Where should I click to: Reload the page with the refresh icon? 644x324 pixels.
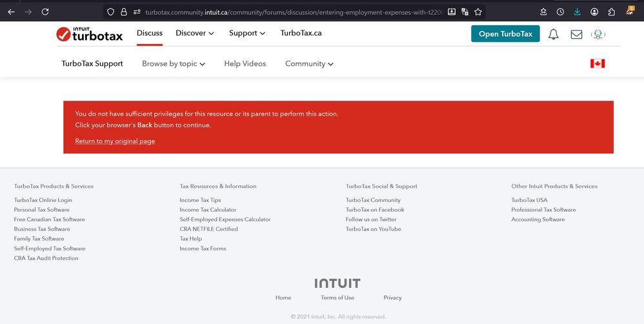pyautogui.click(x=45, y=12)
